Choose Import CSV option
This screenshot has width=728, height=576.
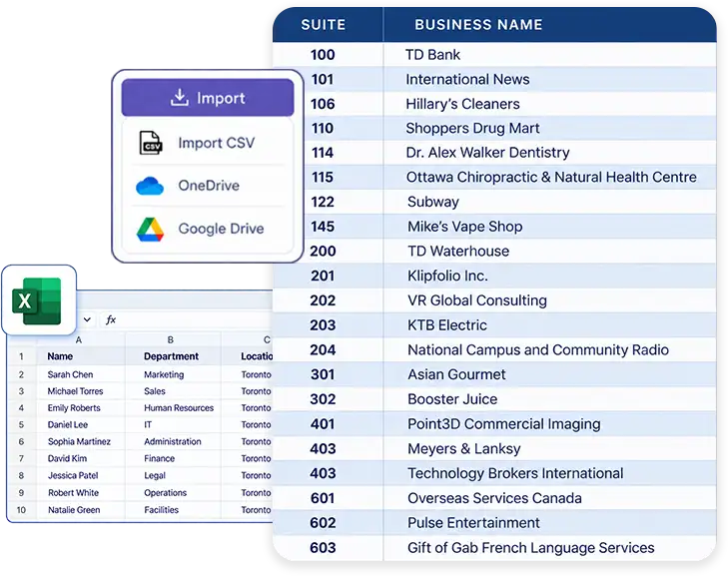pos(208,143)
